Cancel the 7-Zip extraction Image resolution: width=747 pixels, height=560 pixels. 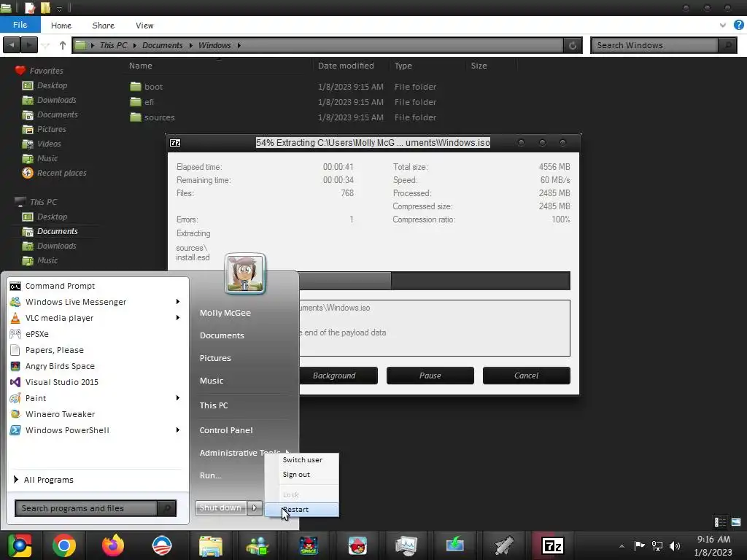(x=527, y=376)
